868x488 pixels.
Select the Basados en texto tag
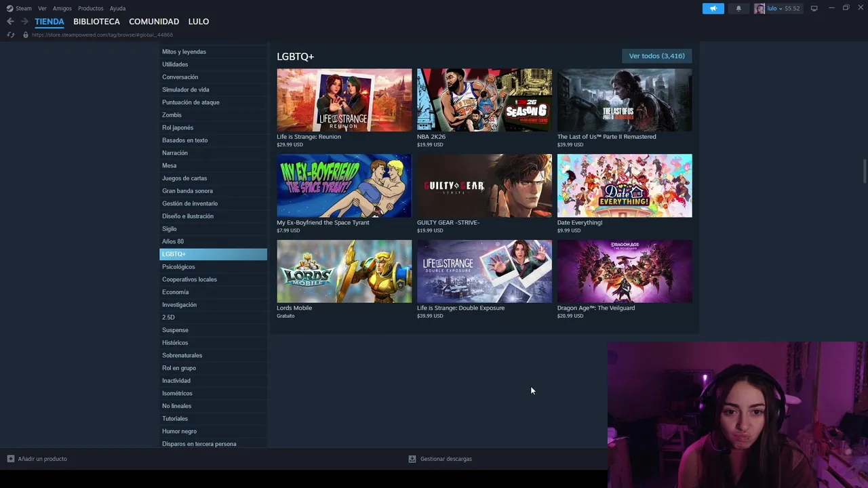tap(213, 140)
